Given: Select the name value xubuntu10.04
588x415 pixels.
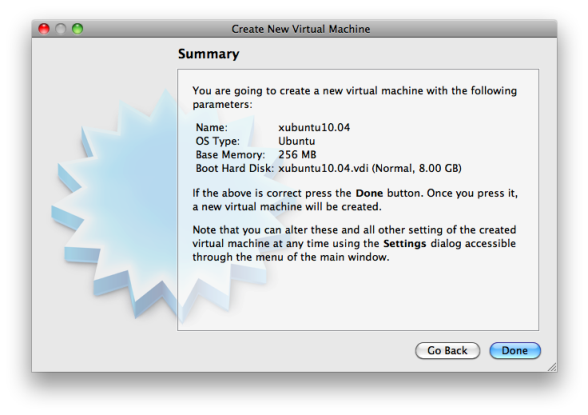Looking at the screenshot, I should [x=314, y=127].
